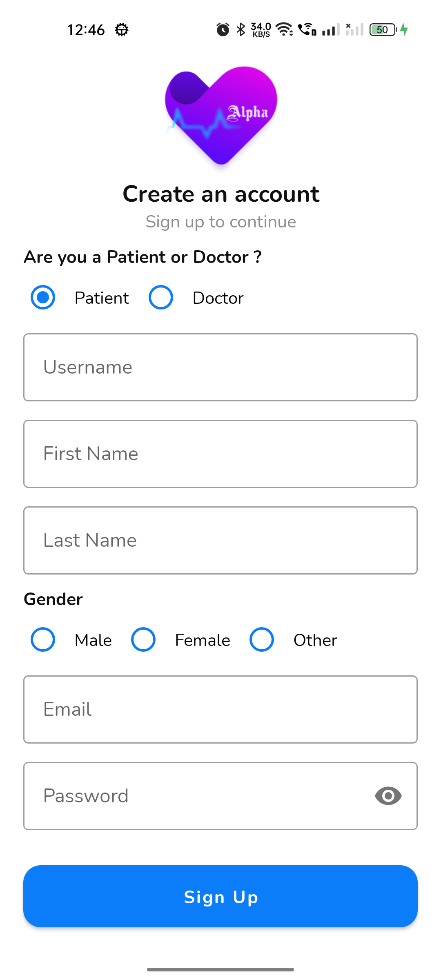Choose Female as gender

[x=143, y=640]
